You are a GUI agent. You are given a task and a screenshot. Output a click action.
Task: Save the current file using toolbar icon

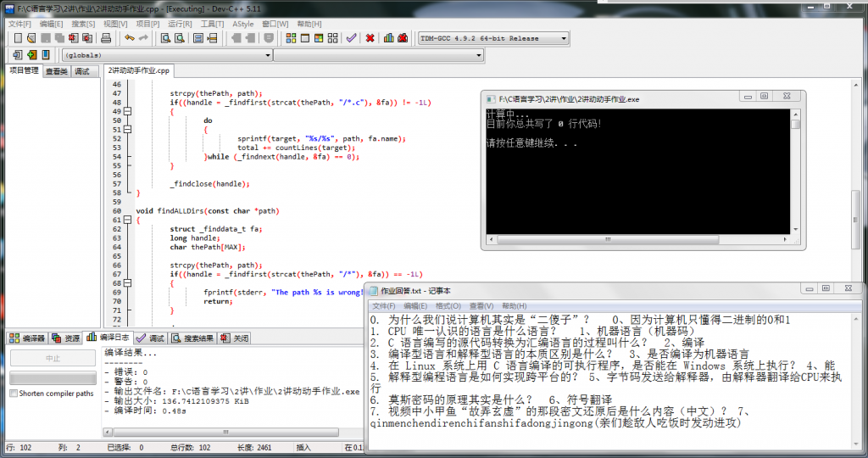tap(46, 38)
